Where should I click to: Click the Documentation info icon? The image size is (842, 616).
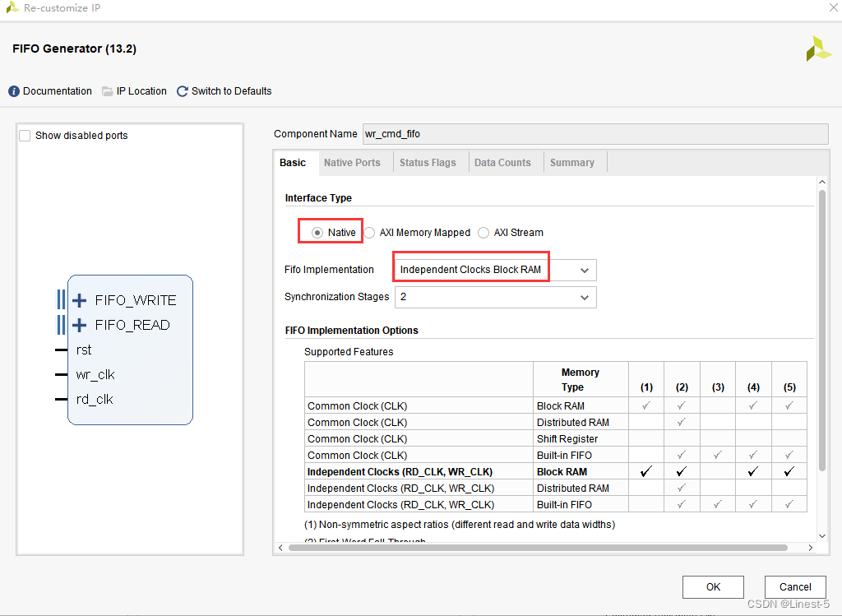(x=14, y=91)
